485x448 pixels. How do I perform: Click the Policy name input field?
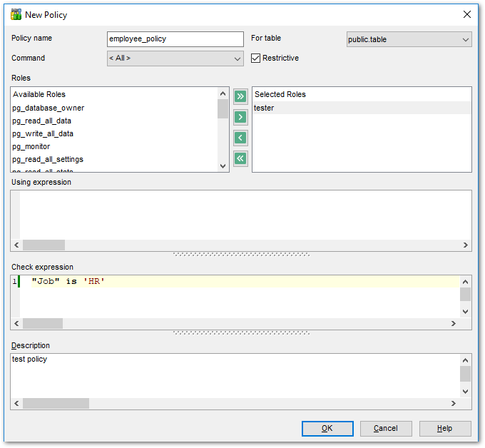coord(175,39)
